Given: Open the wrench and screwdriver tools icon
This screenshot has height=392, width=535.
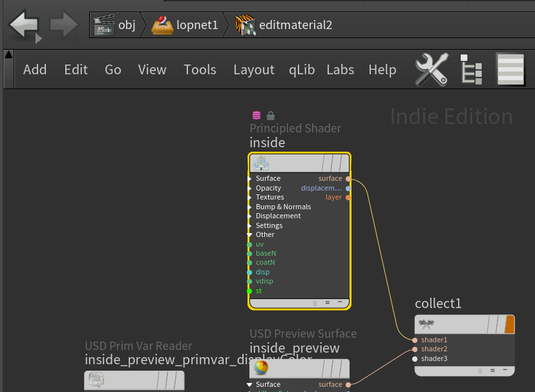Looking at the screenshot, I should 432,69.
